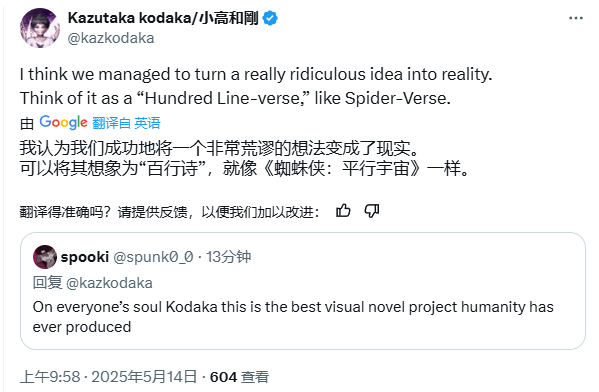The width and height of the screenshot is (599, 392).
Task: Open spooki's avatar in quoted tweet
Action: [45, 257]
